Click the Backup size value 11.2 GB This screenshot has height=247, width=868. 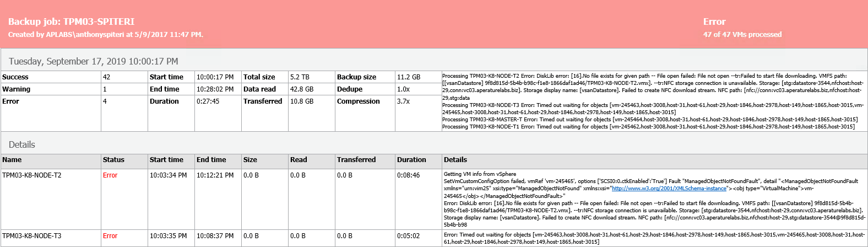(x=409, y=77)
